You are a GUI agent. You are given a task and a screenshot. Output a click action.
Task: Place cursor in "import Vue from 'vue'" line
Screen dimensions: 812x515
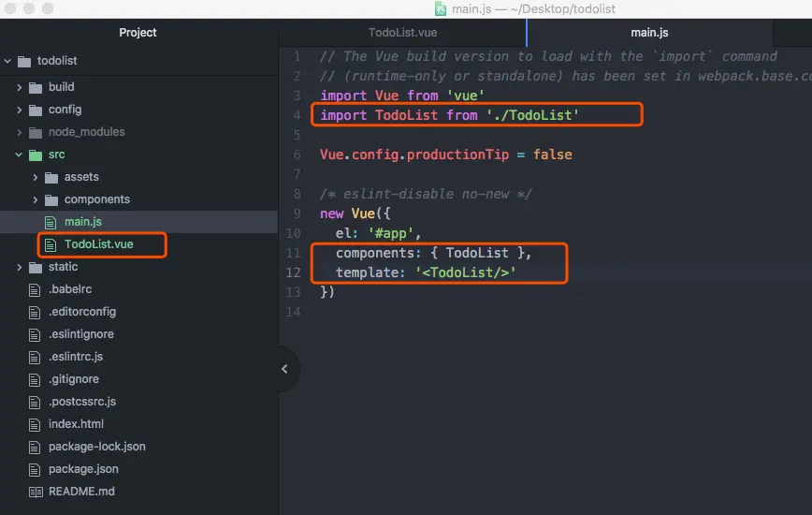(x=402, y=96)
